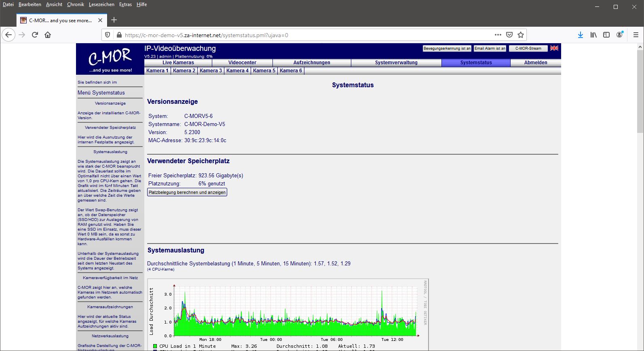Bookmark this page with the star
Image resolution: width=644 pixels, height=351 pixels.
click(x=521, y=35)
